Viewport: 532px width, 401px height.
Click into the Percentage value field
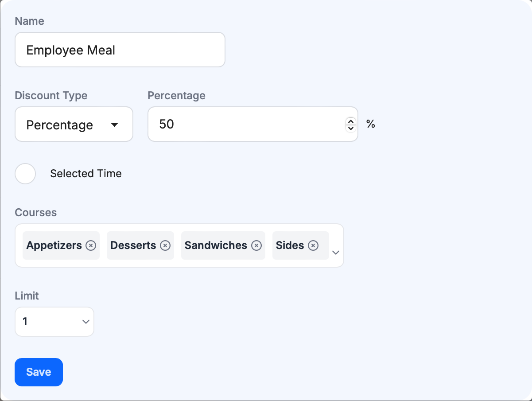click(246, 125)
